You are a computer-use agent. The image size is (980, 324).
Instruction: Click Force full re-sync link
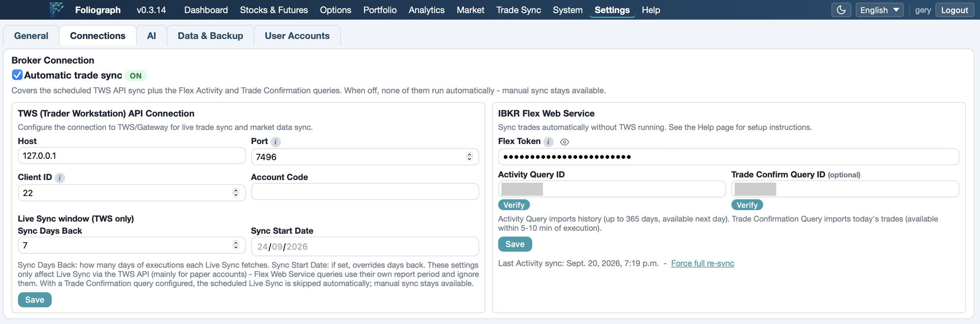click(703, 263)
